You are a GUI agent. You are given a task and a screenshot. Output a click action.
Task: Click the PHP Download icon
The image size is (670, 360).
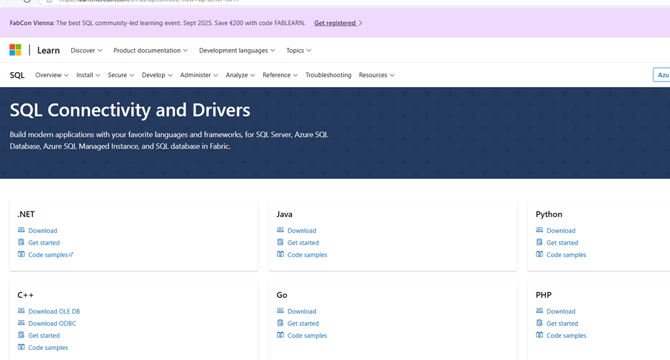pos(539,310)
